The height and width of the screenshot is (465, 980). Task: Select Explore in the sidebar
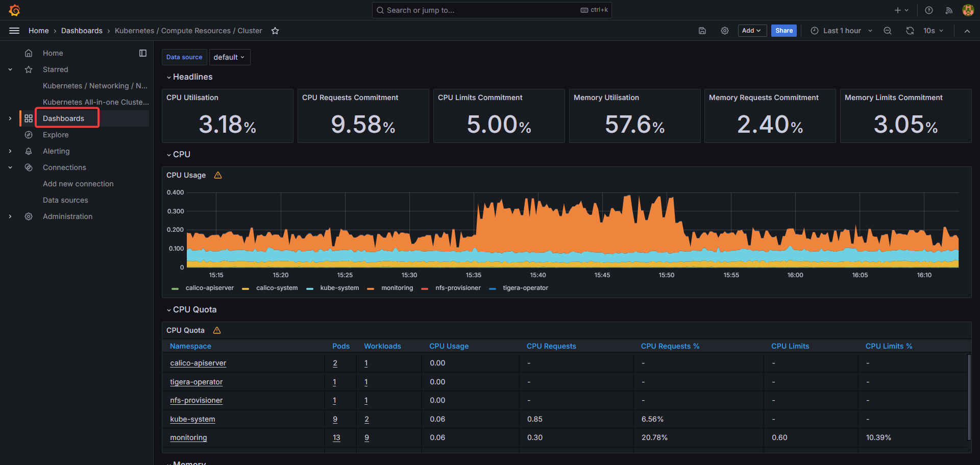point(56,135)
